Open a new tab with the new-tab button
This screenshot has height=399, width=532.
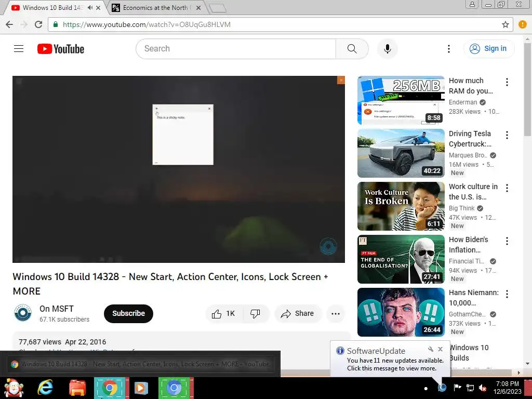pos(218,8)
